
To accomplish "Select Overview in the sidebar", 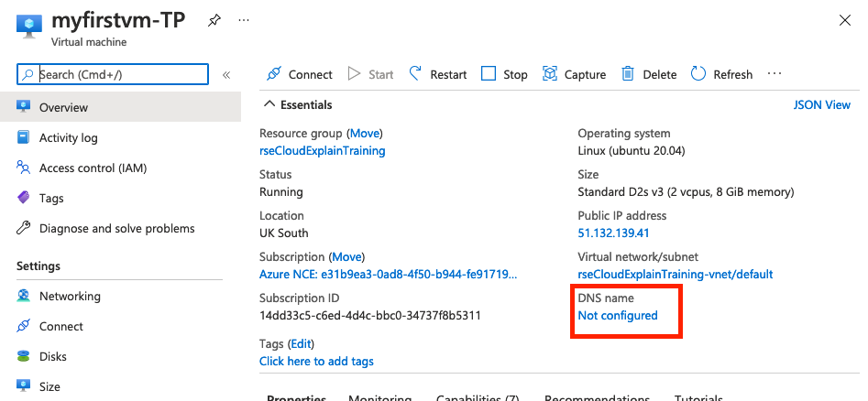I will pos(121,107).
